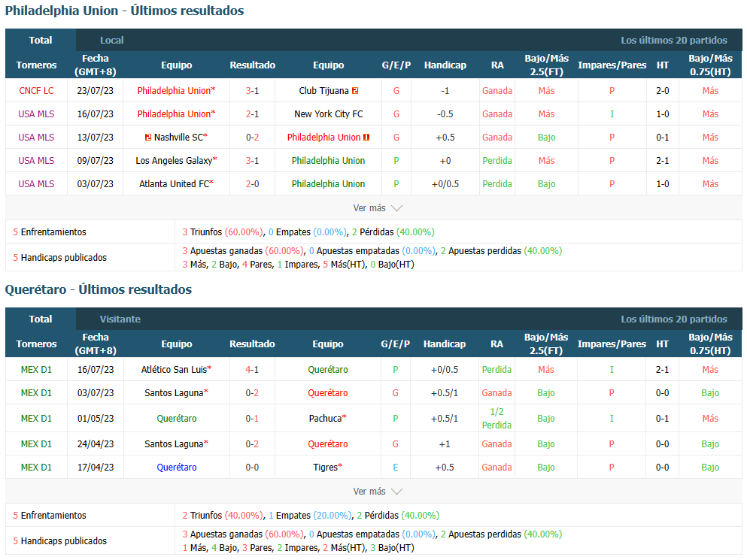This screenshot has width=747, height=560.
Task: Open USA MLS link in the Los Angeles Galaxy row
Action: click(36, 160)
